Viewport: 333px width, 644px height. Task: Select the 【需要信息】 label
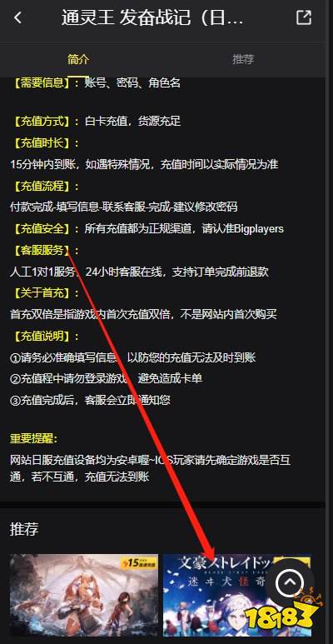coord(42,83)
